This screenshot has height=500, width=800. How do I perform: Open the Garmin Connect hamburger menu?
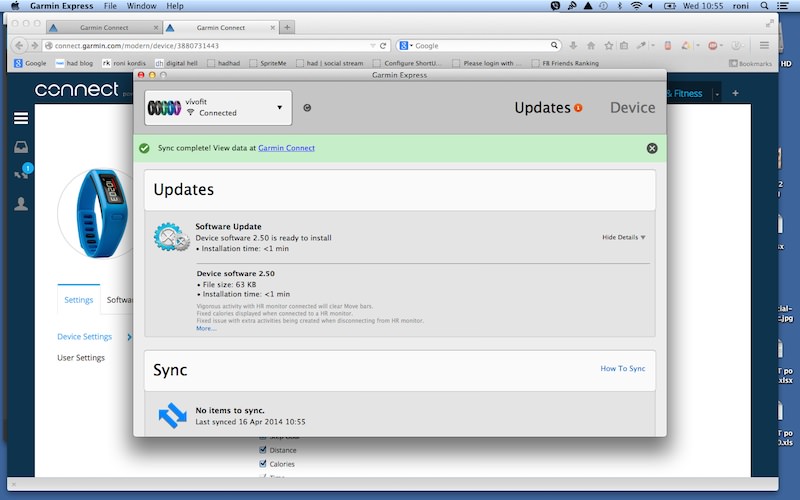pos(20,118)
